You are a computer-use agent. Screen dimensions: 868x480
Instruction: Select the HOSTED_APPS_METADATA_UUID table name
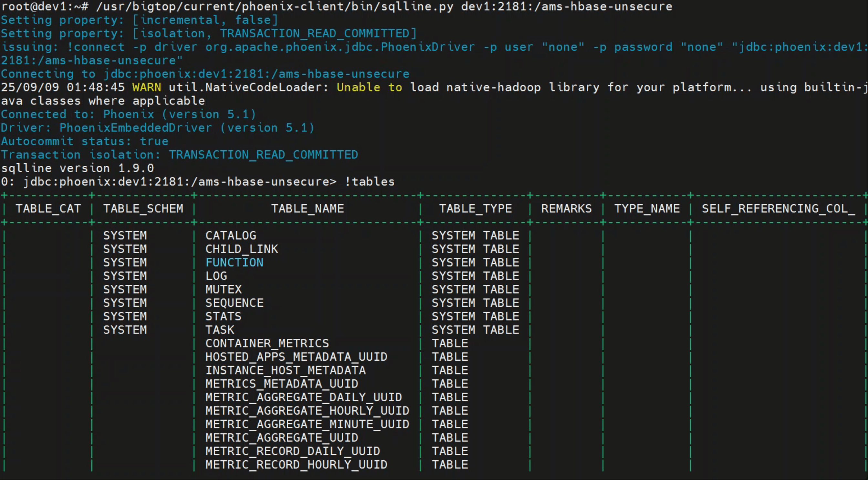pyautogui.click(x=296, y=357)
